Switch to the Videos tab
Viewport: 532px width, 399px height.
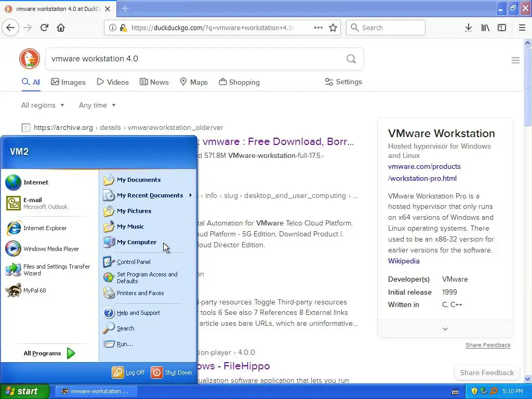(x=113, y=82)
